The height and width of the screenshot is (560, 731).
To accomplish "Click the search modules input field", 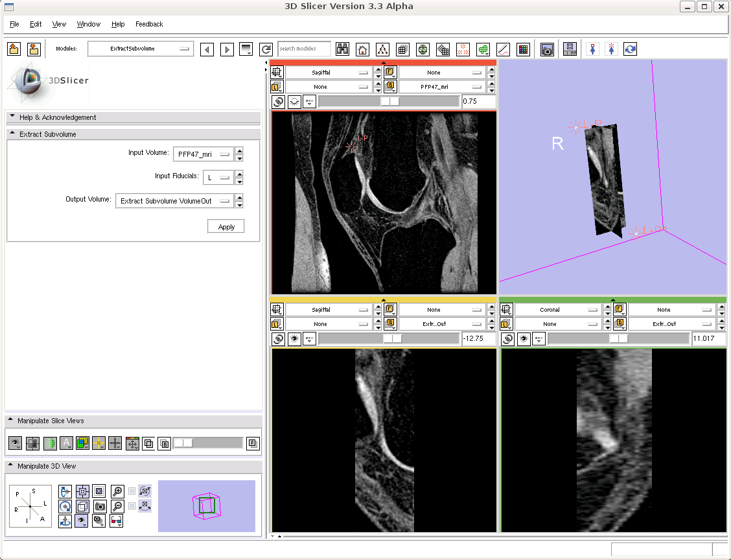I will 304,49.
